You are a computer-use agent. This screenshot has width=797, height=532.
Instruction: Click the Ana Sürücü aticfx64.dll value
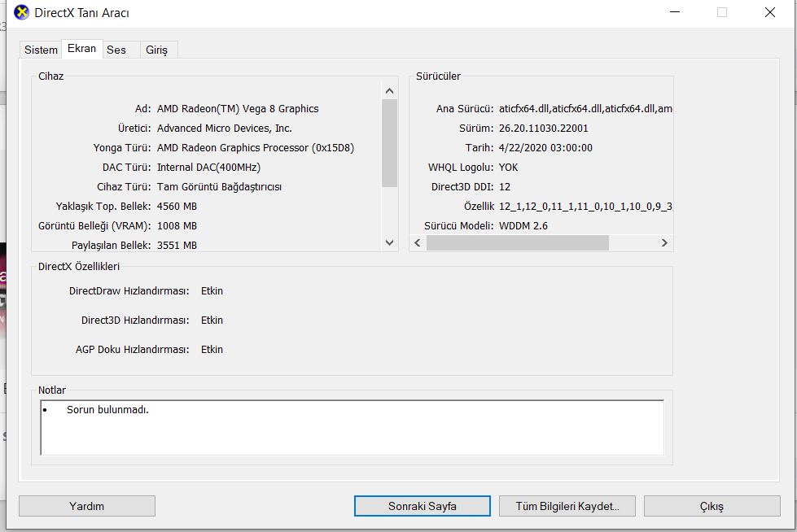(585, 109)
